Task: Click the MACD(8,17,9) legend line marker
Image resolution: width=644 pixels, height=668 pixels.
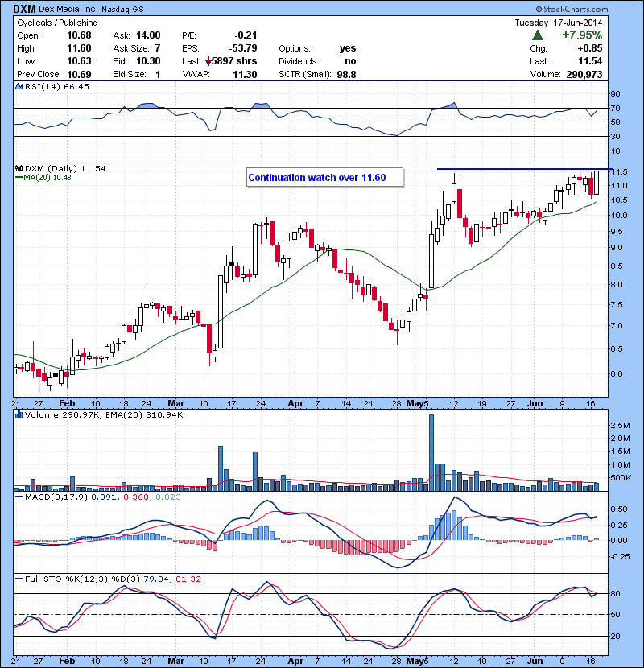Action: click(19, 497)
